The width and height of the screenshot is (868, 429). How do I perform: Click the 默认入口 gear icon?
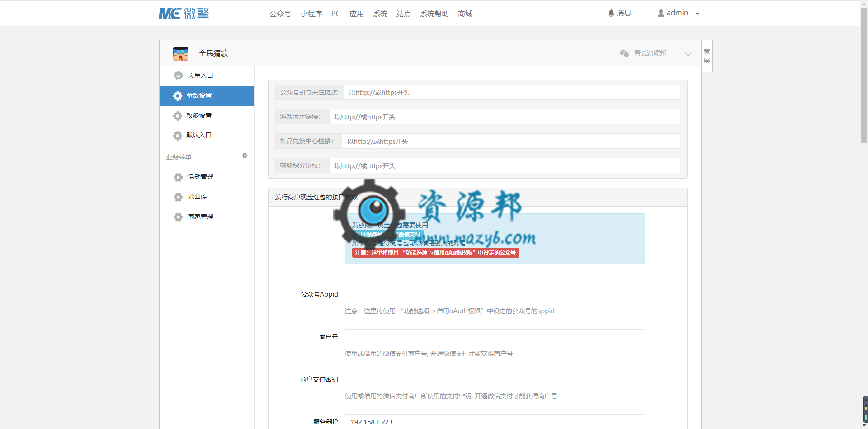178,136
